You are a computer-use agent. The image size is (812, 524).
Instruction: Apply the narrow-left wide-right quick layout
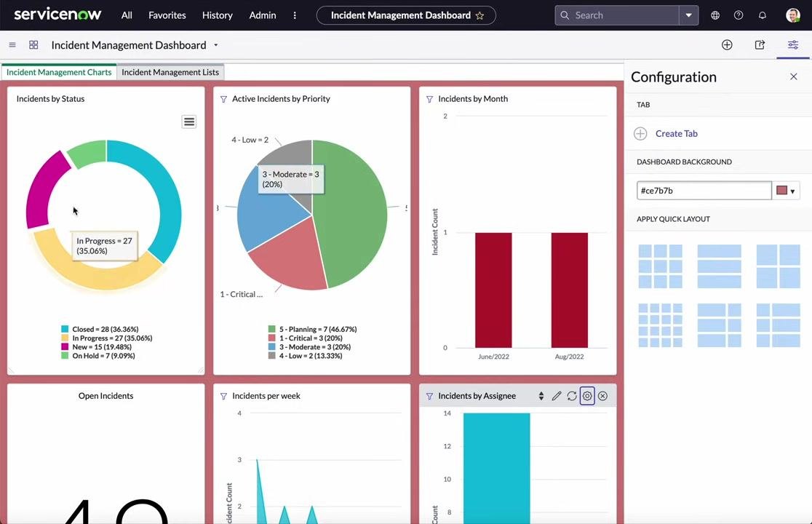[779, 325]
